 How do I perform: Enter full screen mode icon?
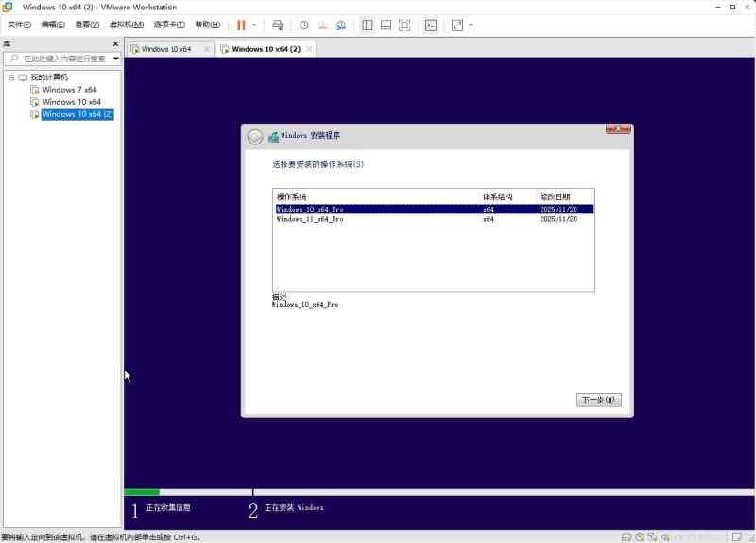(404, 25)
